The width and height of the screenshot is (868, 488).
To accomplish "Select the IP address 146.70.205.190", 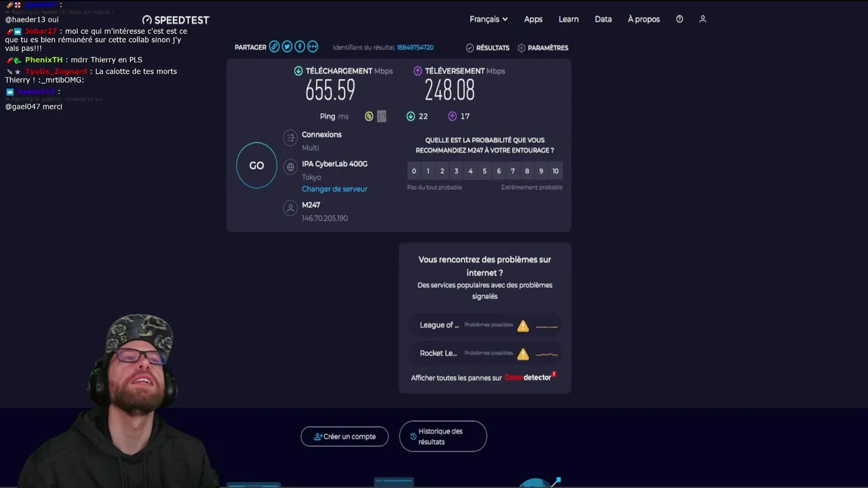I will [x=325, y=218].
